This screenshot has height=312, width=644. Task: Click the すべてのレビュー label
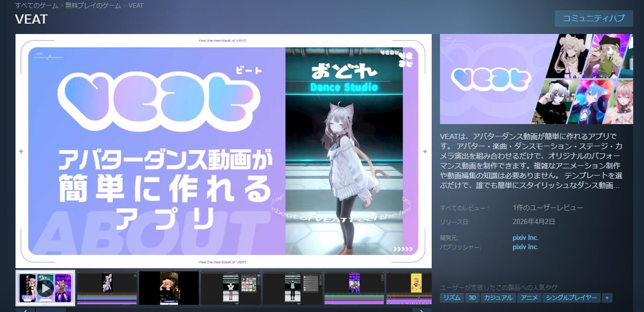(464, 207)
